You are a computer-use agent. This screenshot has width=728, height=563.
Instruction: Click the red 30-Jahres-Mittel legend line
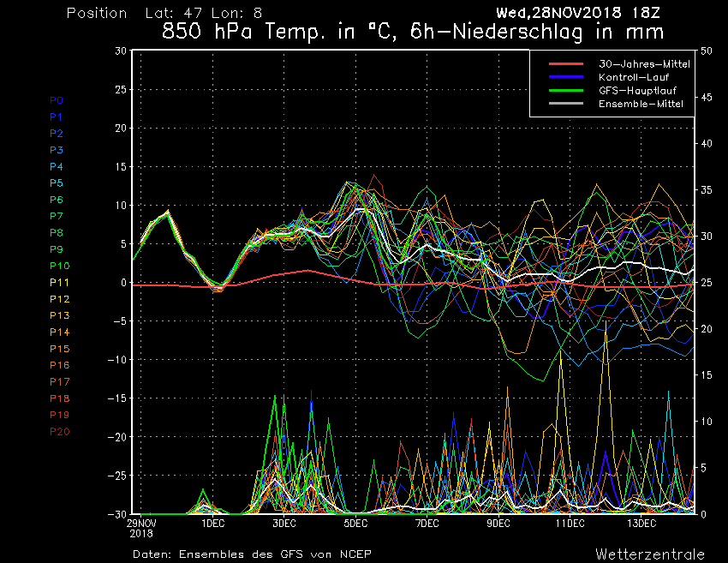point(565,64)
